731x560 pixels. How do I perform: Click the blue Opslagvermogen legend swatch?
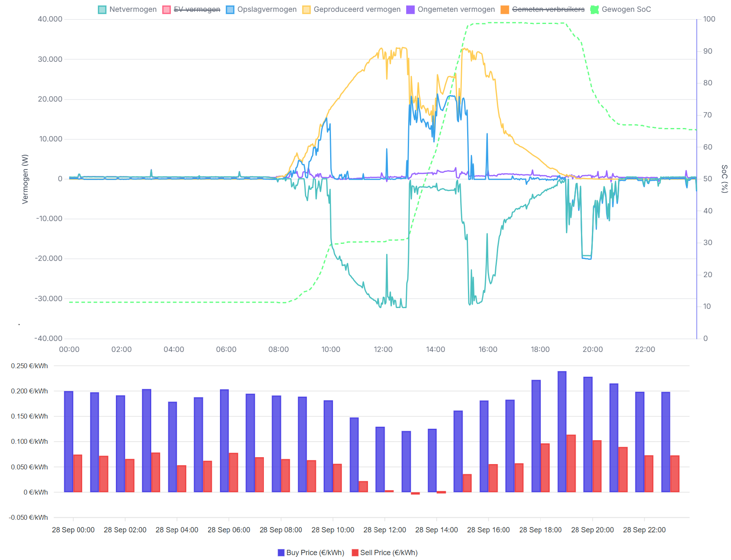click(230, 10)
